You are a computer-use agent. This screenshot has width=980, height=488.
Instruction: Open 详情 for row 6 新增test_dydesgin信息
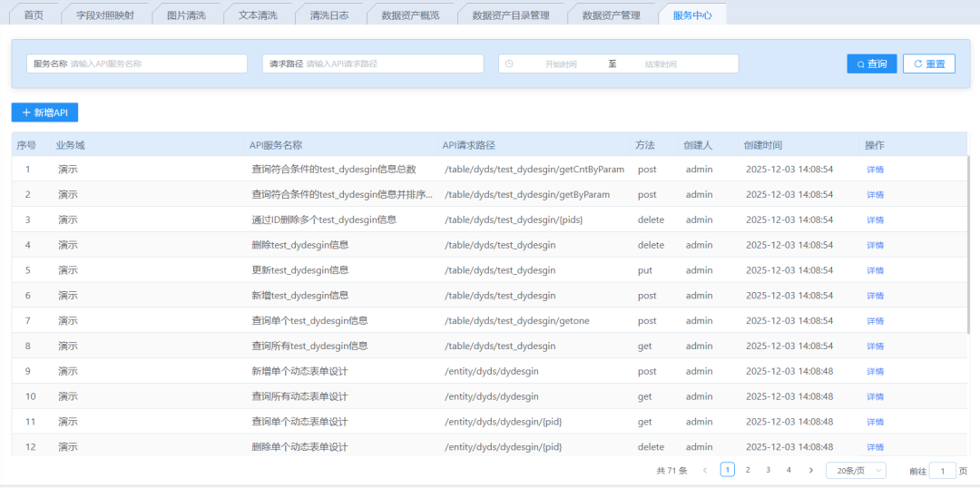click(875, 296)
